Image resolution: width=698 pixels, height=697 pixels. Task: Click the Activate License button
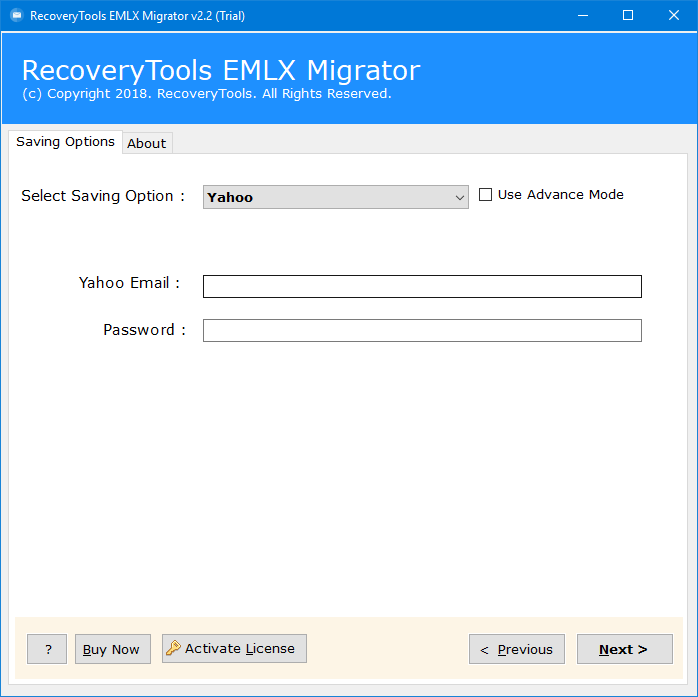coord(234,648)
